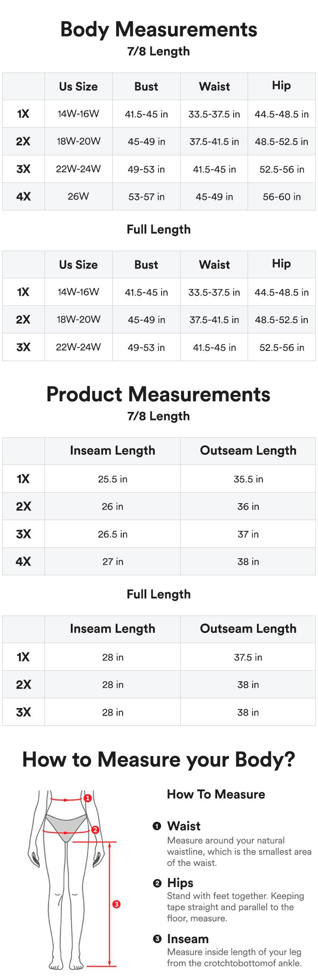The height and width of the screenshot is (980, 318).
Task: Click the black bullet 2 beside Hips heading
Action: [x=157, y=883]
